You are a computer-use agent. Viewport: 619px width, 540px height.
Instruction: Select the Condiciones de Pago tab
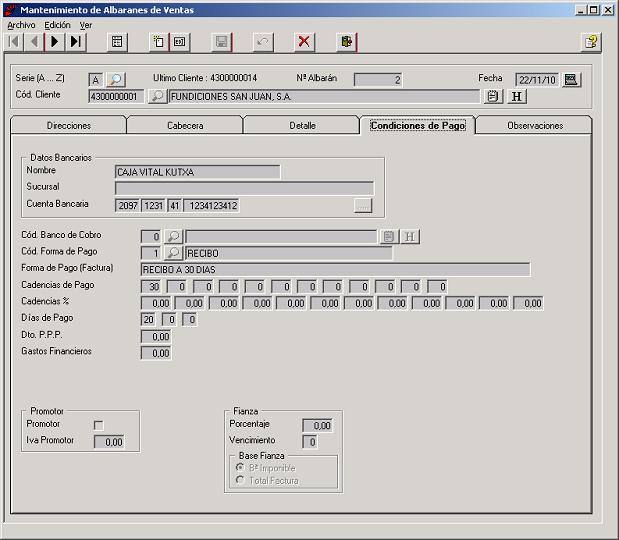click(418, 126)
